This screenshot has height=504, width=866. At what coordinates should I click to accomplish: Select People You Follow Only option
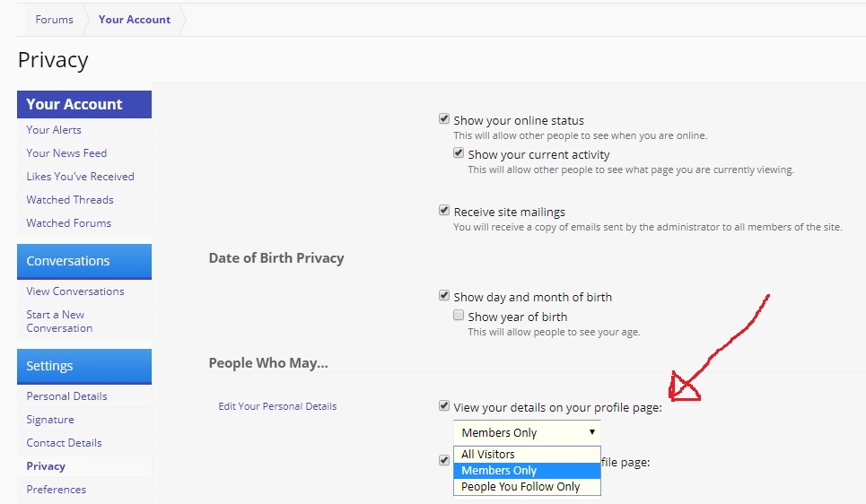point(520,487)
